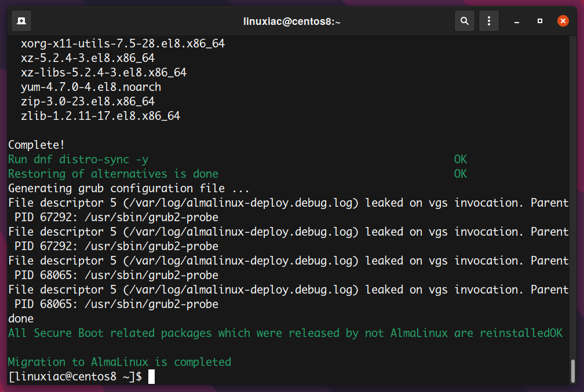Click 'Run dnf distro-sync -y' text
Viewport: 584px width, 392px height.
tap(78, 159)
